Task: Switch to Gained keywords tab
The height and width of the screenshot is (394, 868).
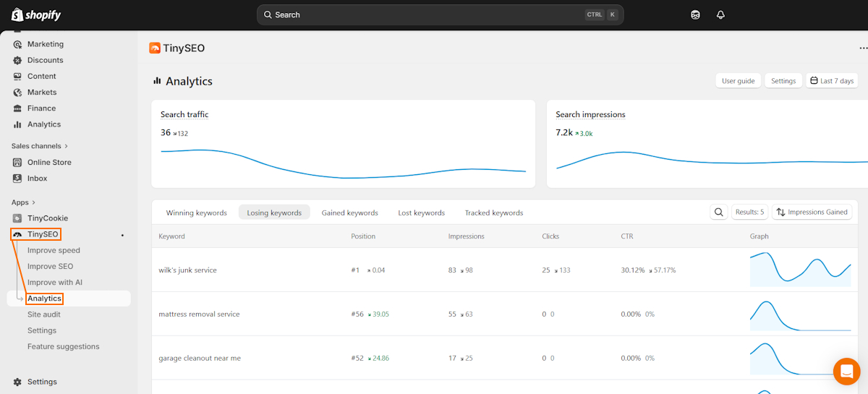Action: coord(350,213)
